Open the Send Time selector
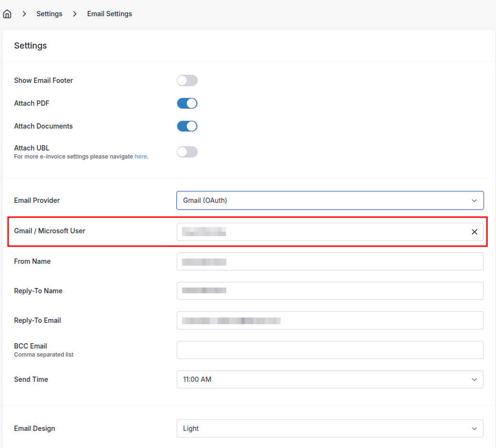This screenshot has height=448, width=496. click(x=330, y=379)
